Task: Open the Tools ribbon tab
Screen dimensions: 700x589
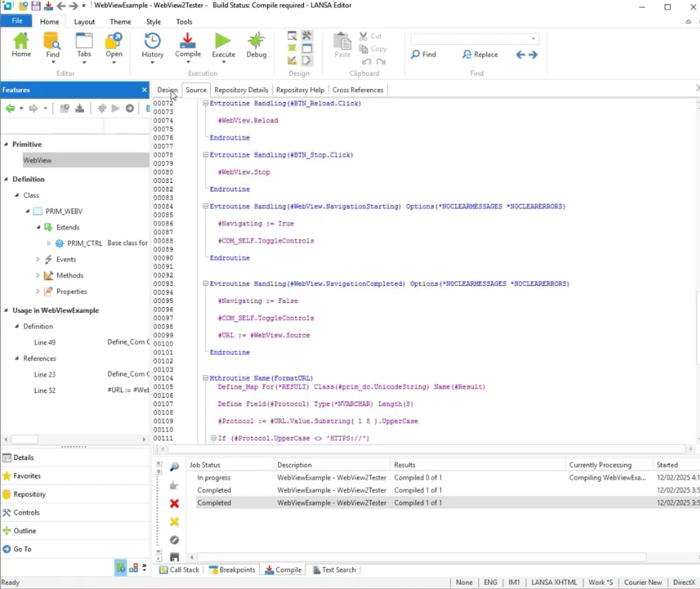Action: (184, 22)
